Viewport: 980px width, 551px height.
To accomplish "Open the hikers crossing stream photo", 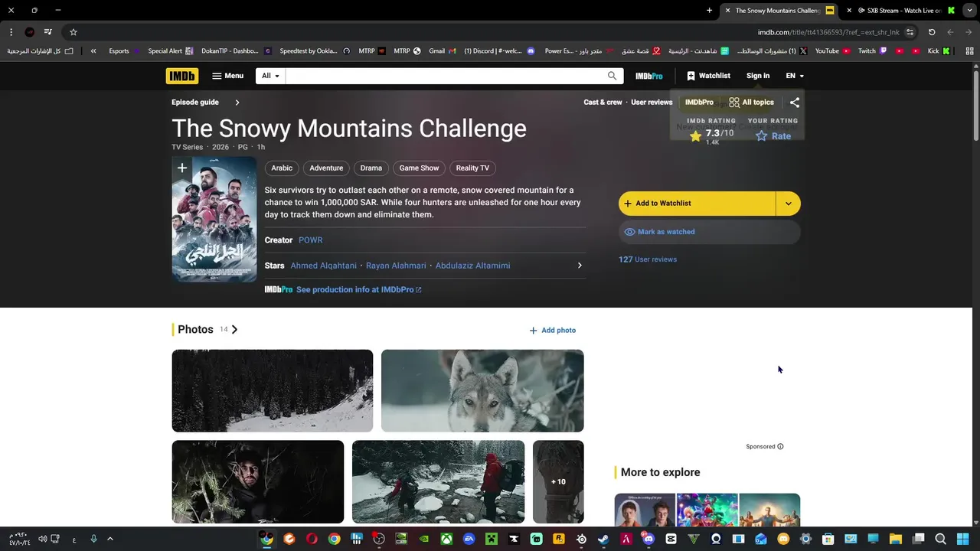I will (x=438, y=481).
